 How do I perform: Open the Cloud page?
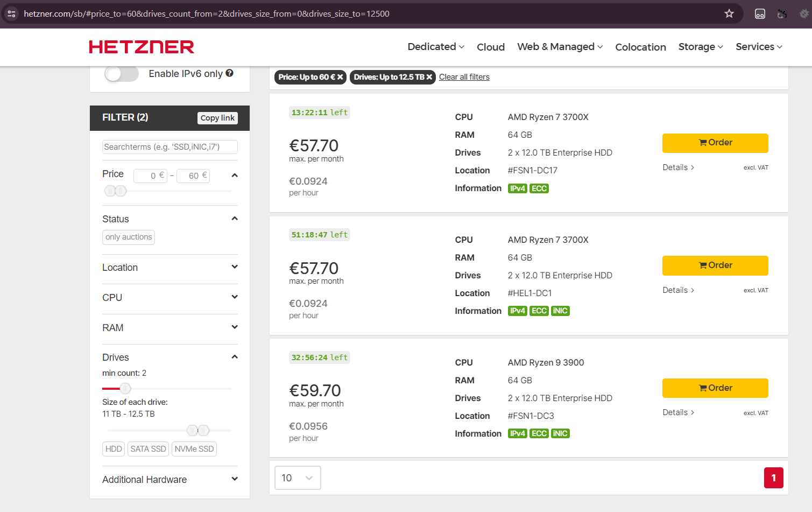coord(491,47)
